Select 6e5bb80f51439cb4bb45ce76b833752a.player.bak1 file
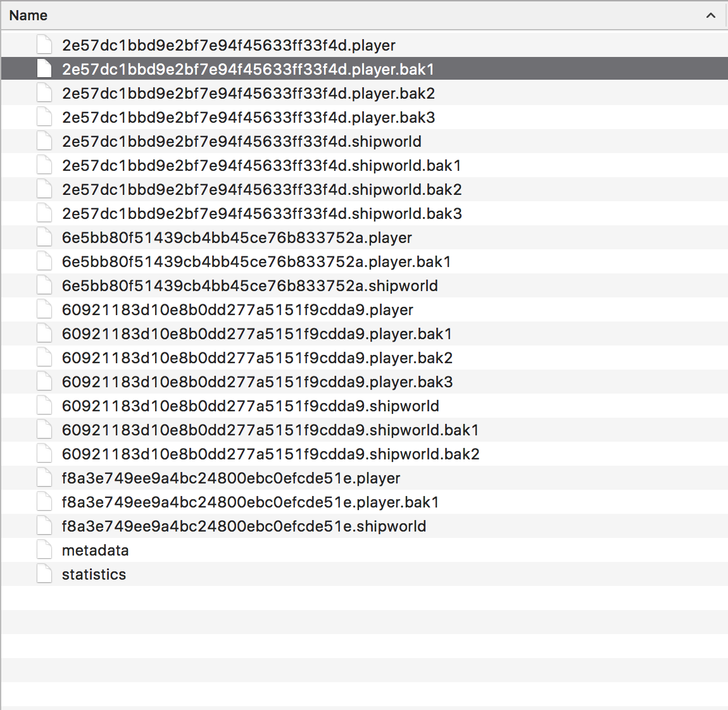Viewport: 728px width, 710px height. tap(256, 262)
